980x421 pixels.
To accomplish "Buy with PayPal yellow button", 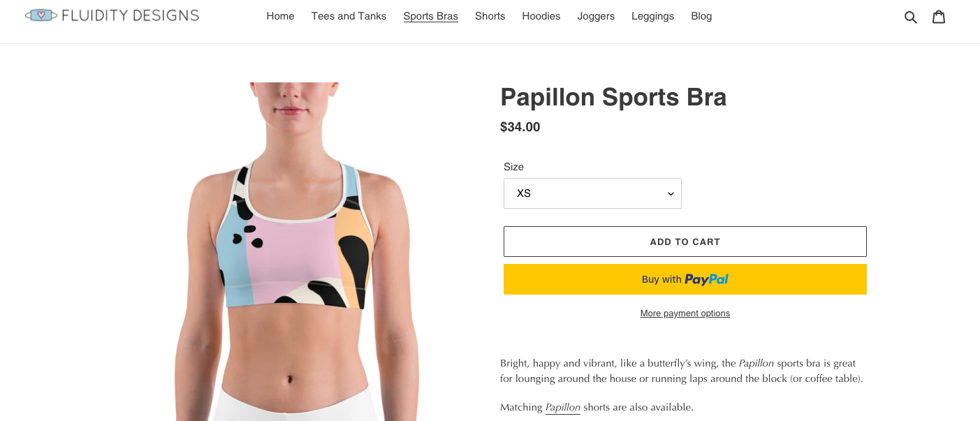I will [x=685, y=279].
